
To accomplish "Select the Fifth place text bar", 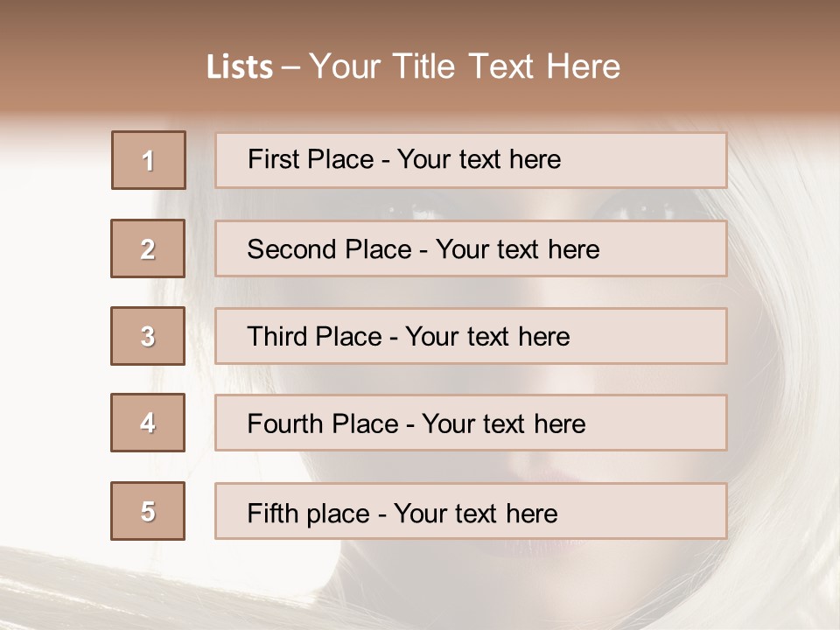I will point(471,511).
